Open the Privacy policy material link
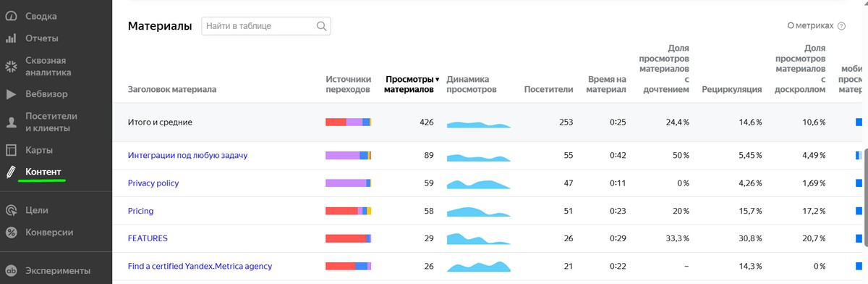Image resolution: width=868 pixels, height=284 pixels. [153, 183]
